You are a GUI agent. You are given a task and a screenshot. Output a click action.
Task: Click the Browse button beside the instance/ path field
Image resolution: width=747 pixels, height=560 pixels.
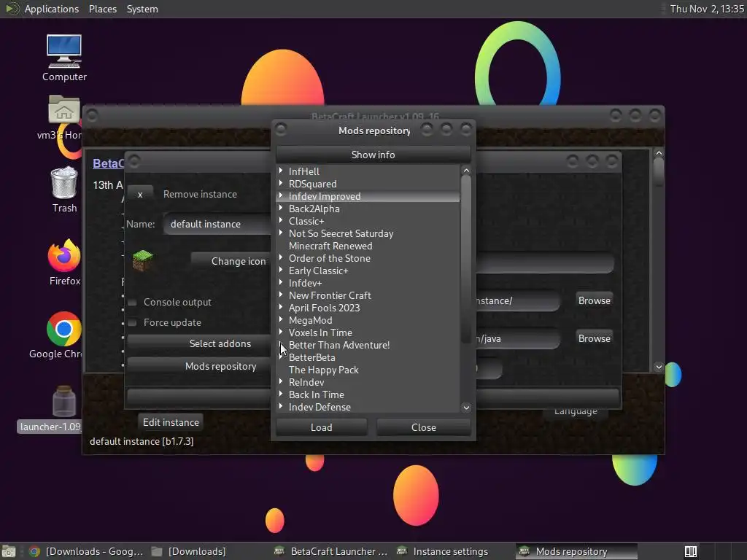point(594,300)
